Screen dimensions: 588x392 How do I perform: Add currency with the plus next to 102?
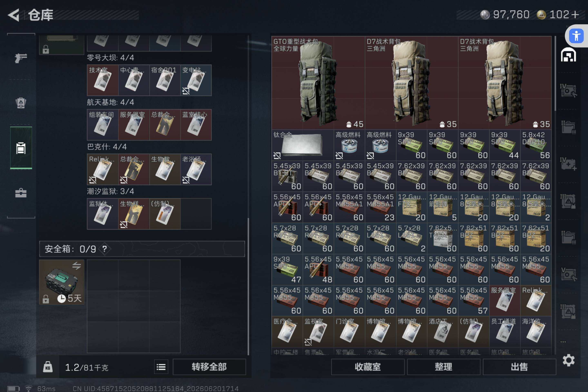(x=575, y=14)
